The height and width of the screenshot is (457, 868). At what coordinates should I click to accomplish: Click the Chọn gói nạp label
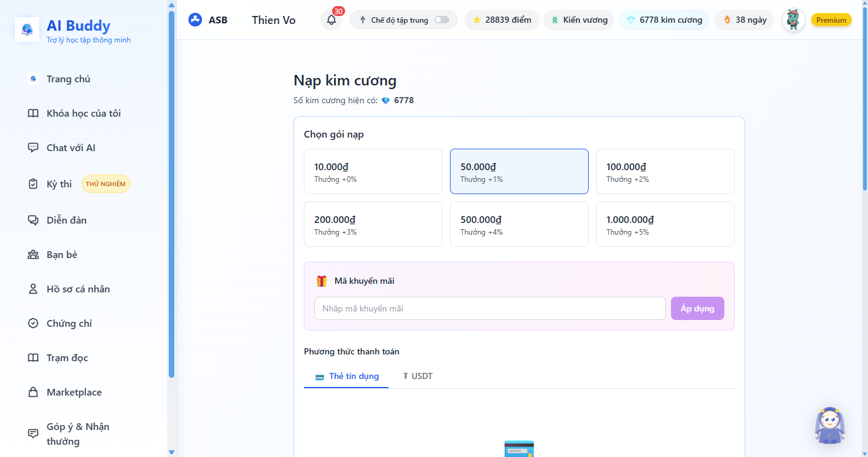click(x=334, y=134)
